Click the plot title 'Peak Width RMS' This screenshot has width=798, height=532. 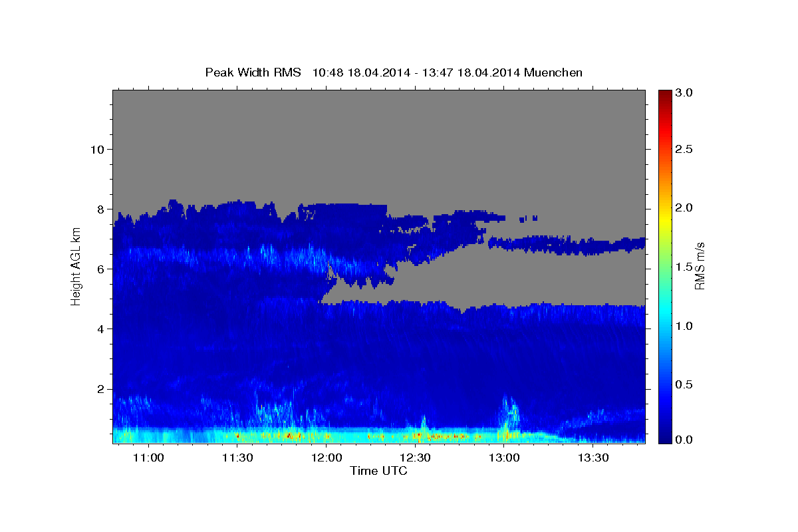[x=253, y=72]
